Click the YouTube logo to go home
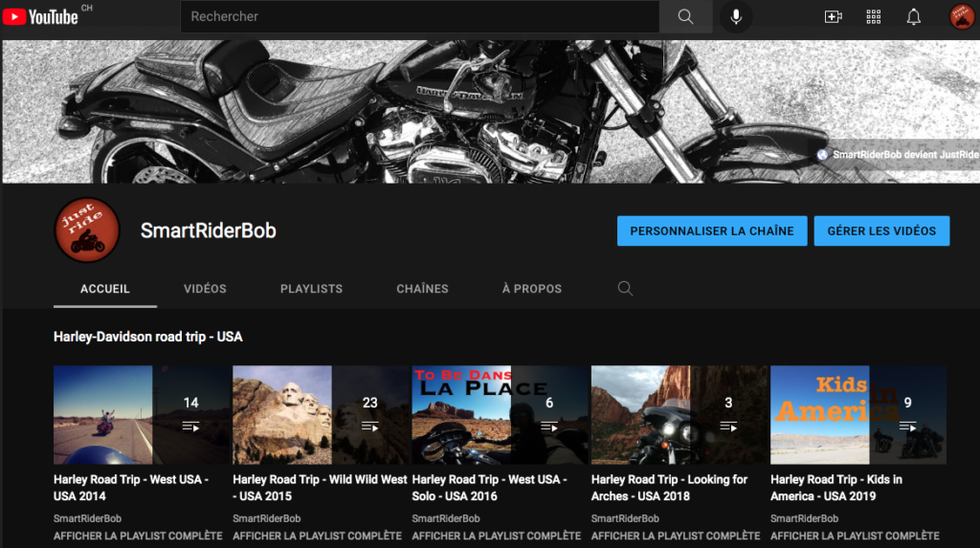The height and width of the screenshot is (548, 980). tap(40, 16)
